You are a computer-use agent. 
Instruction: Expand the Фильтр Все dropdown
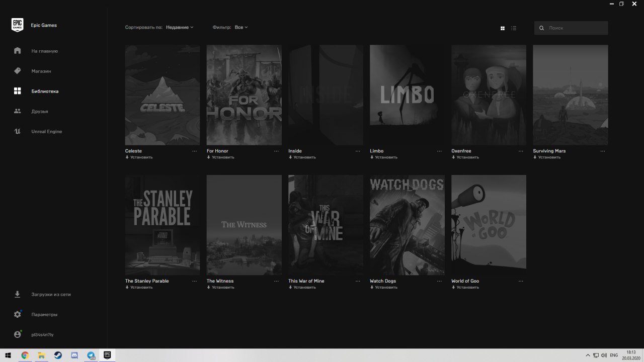241,27
